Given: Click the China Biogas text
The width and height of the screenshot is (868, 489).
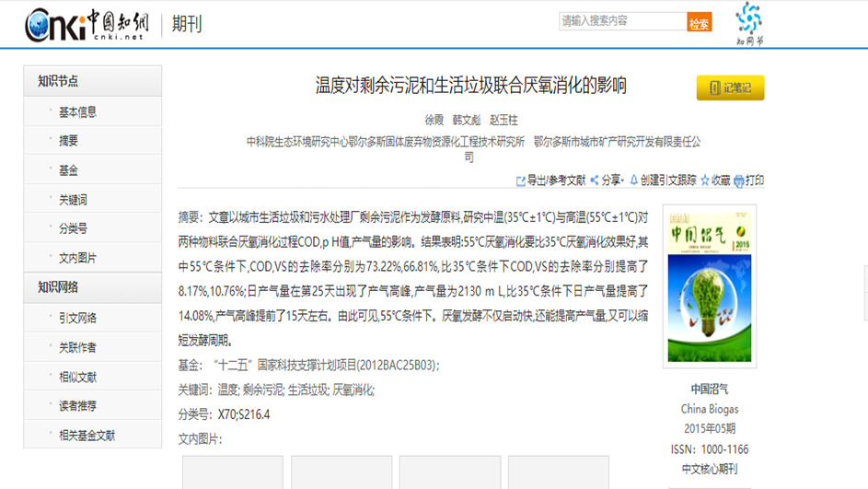Looking at the screenshot, I should [x=710, y=409].
